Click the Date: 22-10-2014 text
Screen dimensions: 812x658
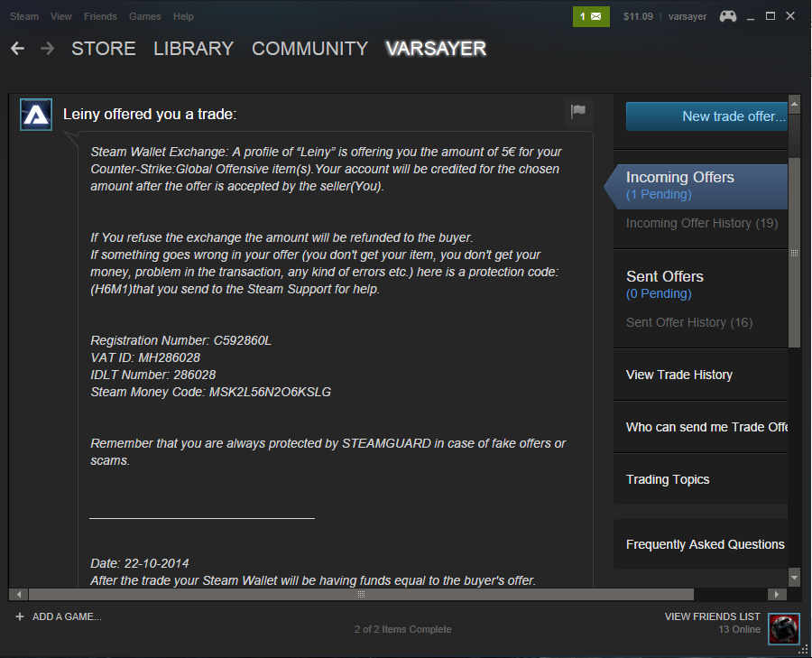click(140, 563)
